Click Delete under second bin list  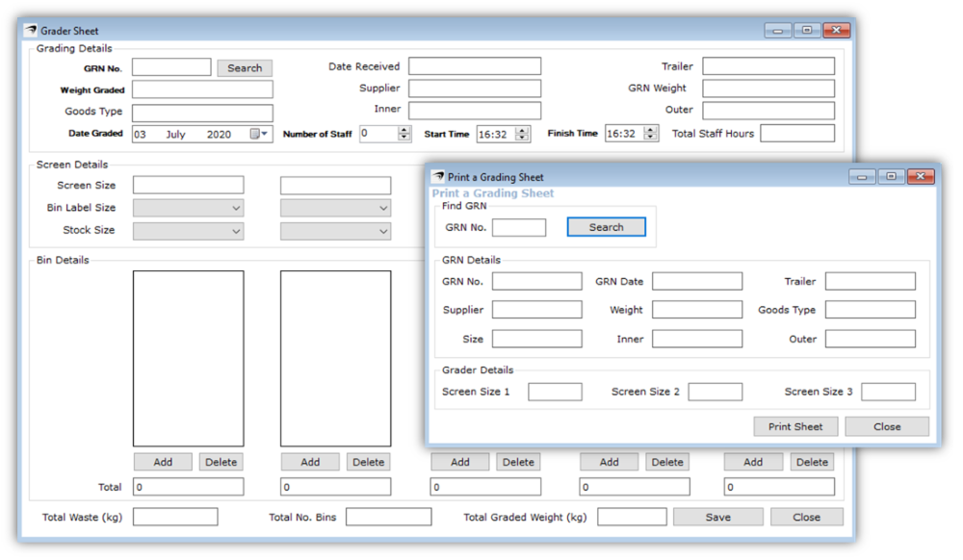[x=369, y=462]
